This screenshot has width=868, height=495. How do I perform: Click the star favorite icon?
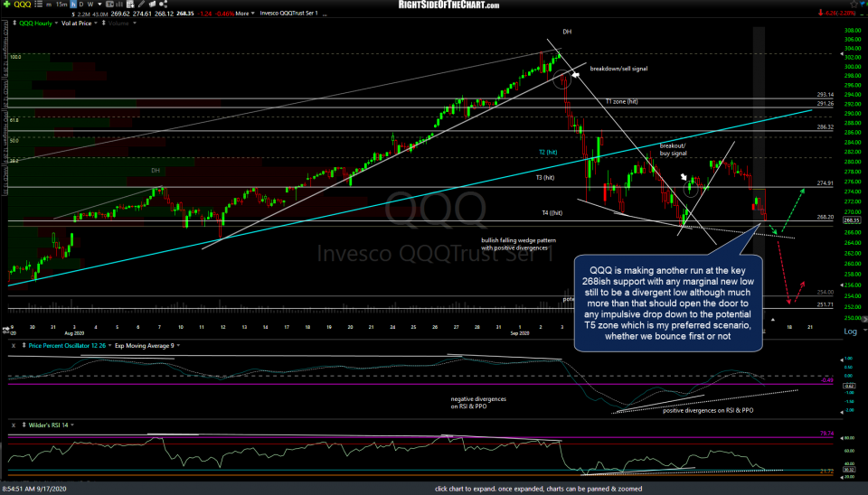(854, 5)
